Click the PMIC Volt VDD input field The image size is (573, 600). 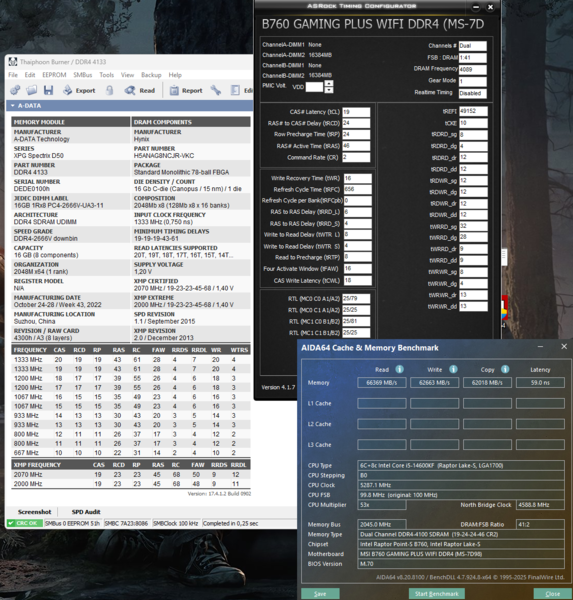click(314, 87)
